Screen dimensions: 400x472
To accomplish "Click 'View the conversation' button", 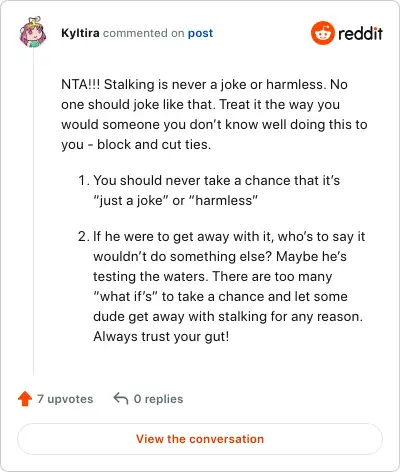I will click(200, 439).
